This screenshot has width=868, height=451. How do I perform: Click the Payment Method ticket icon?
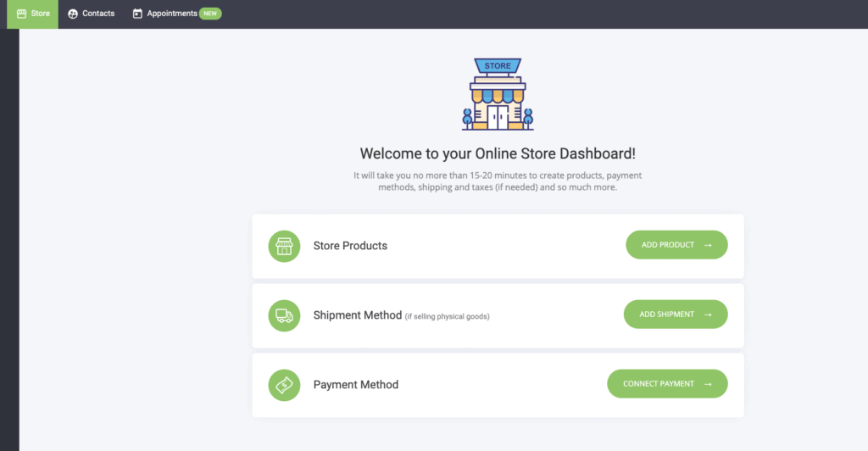point(284,385)
